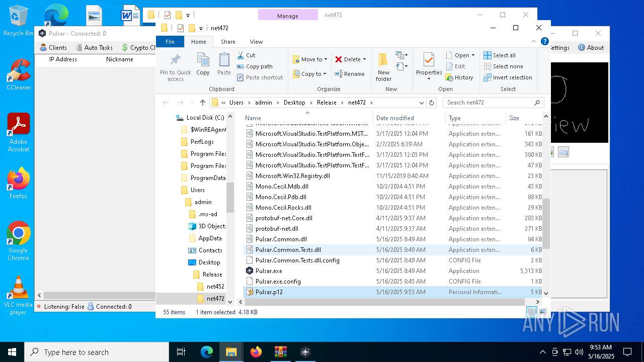Switch to the Share ribbon tab

tap(228, 42)
